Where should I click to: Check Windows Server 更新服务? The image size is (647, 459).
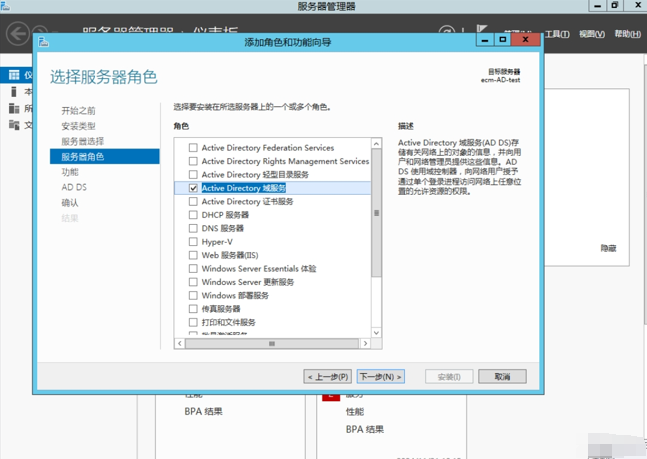pos(193,282)
